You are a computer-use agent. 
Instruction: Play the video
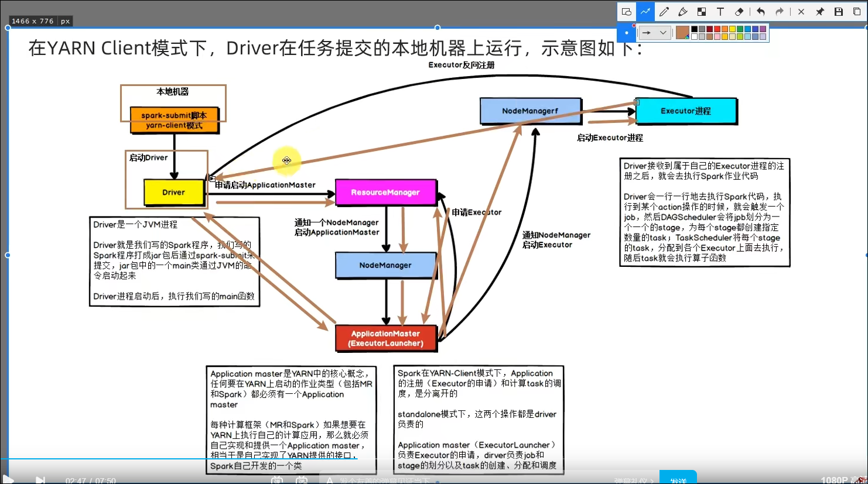(x=7, y=480)
